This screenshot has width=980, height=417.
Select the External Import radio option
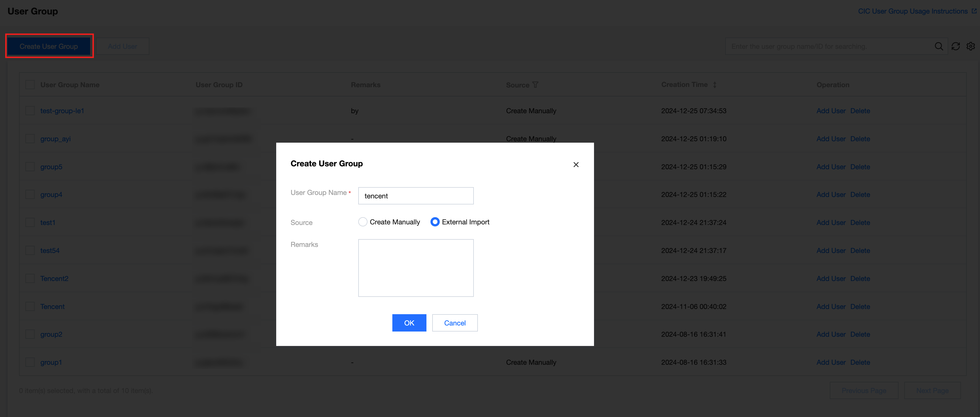(x=435, y=222)
